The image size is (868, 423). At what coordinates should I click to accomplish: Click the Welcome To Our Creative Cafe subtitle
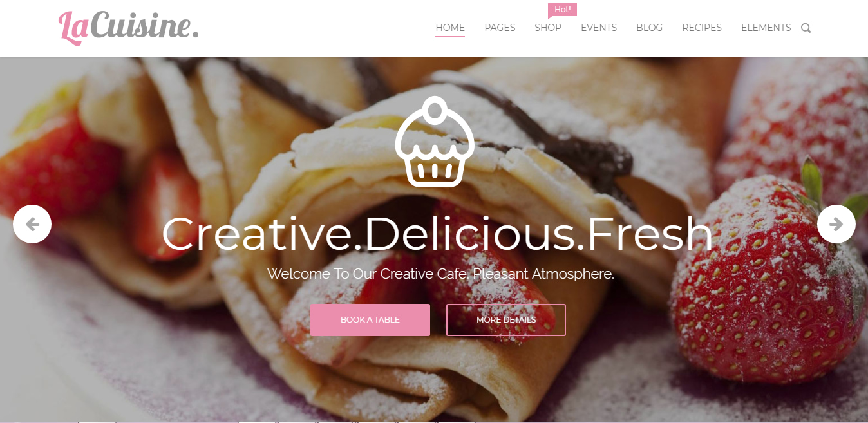(x=440, y=274)
